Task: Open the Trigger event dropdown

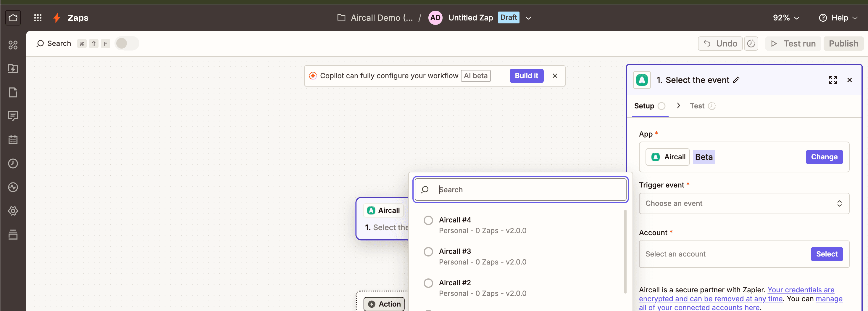Action: pyautogui.click(x=744, y=203)
